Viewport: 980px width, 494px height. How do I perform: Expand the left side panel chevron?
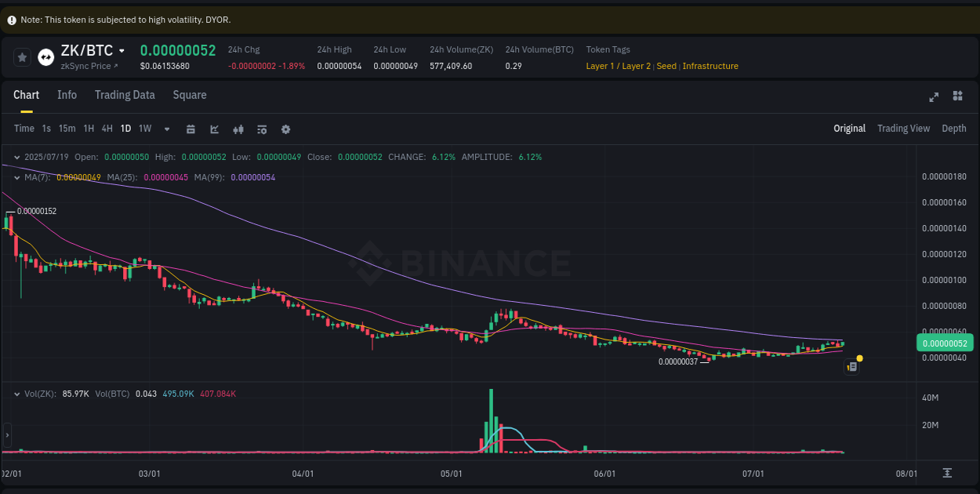point(6,434)
